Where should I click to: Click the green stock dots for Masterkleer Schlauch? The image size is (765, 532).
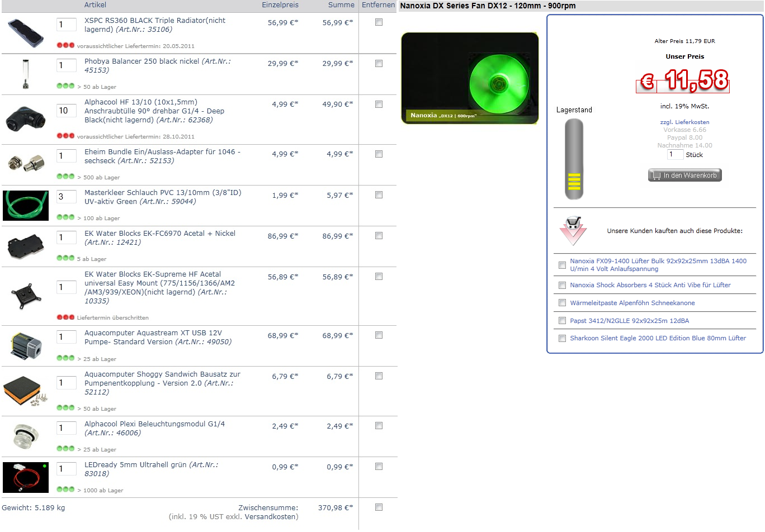coord(65,217)
